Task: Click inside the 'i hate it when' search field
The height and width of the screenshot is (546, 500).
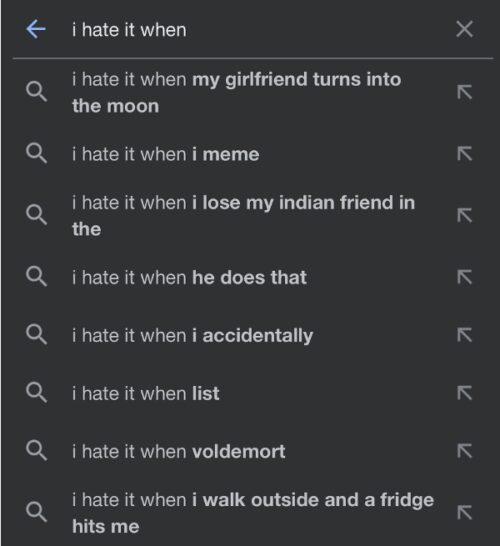Action: (x=258, y=30)
